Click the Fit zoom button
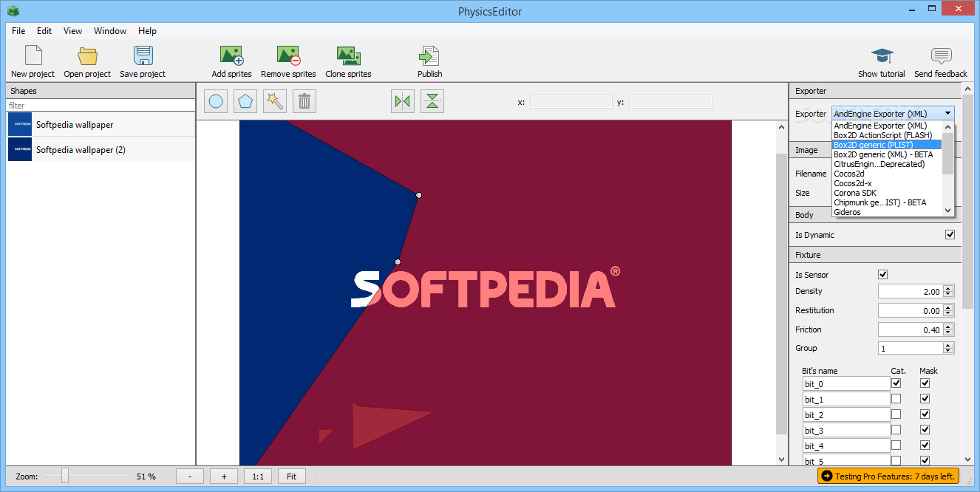The height and width of the screenshot is (492, 980). 292,476
